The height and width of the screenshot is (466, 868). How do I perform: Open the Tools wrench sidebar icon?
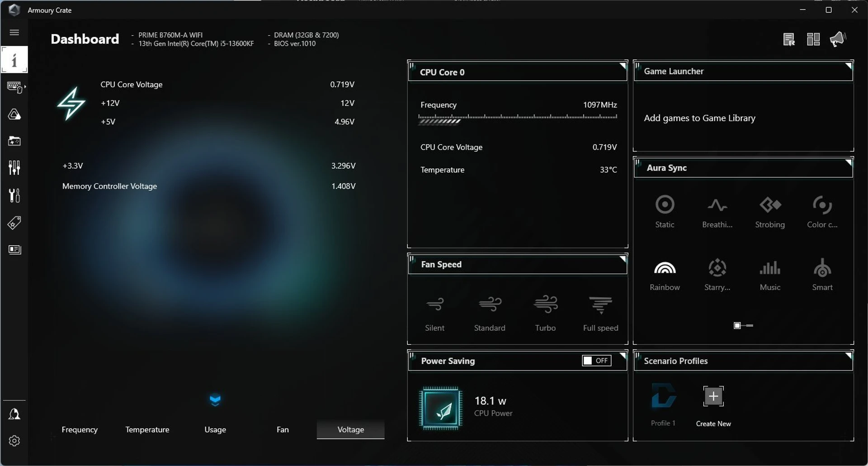(14, 195)
